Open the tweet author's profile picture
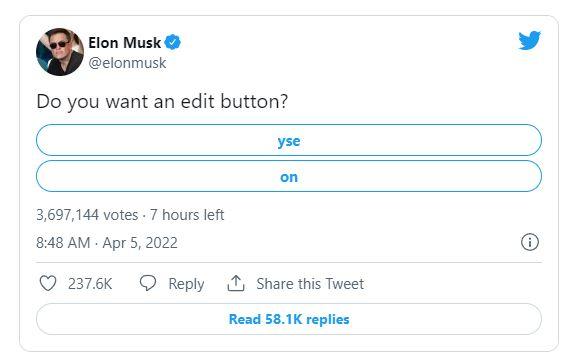 (60, 52)
